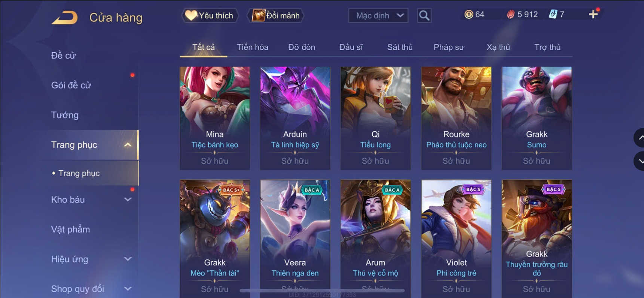This screenshot has height=298, width=644.
Task: Click the red ruby currency icon
Action: point(510,14)
